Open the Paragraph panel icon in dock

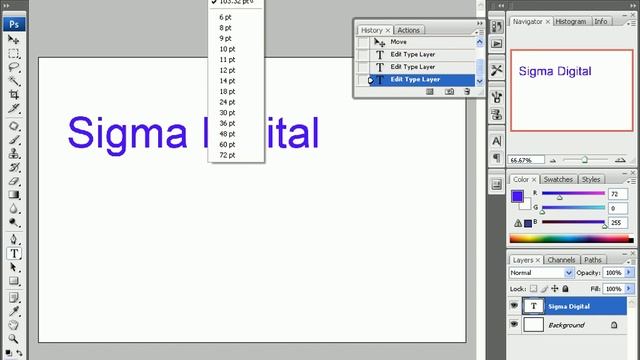coord(496,158)
